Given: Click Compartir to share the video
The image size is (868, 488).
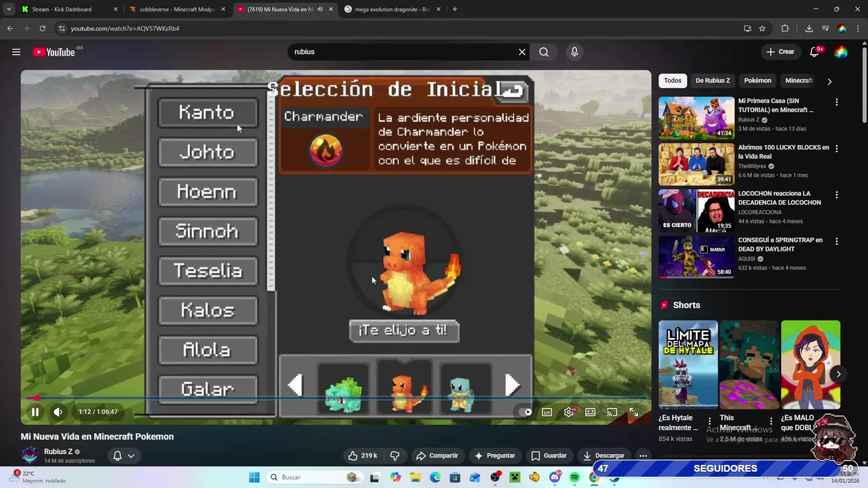Looking at the screenshot, I should 437,455.
